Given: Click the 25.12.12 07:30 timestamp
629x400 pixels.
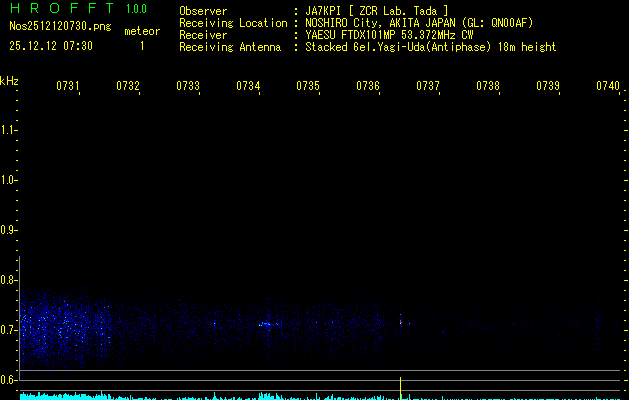Looking at the screenshot, I should click(50, 46).
